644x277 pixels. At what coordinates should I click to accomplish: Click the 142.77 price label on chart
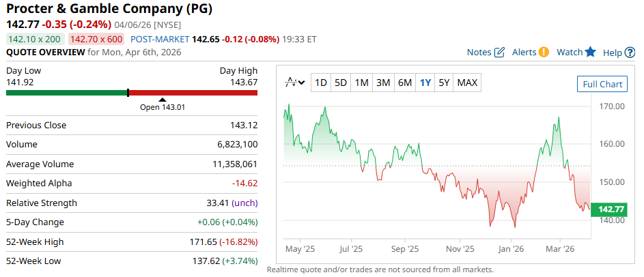point(611,209)
